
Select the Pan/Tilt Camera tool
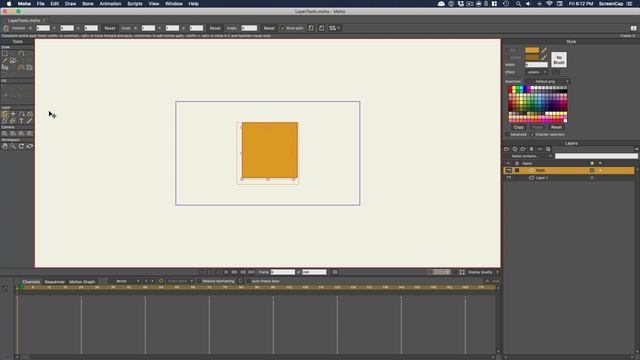(x=30, y=133)
